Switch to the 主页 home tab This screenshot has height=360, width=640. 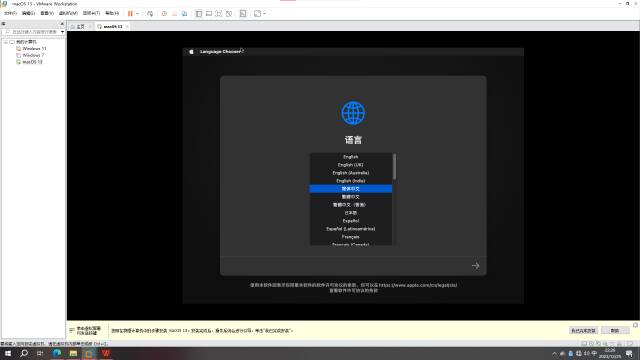click(80, 26)
